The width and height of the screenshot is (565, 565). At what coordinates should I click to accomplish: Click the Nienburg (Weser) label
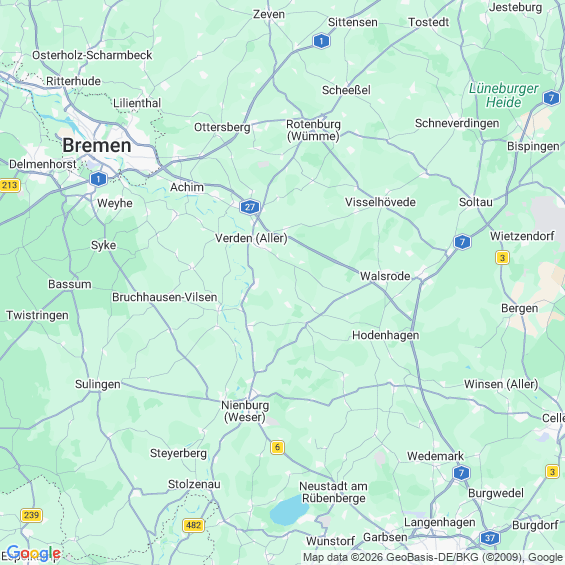[x=245, y=411]
